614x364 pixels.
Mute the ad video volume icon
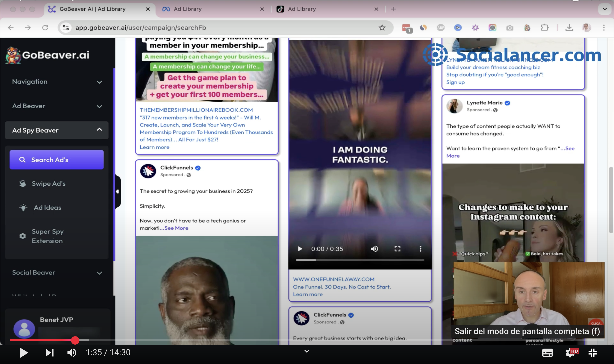(374, 249)
